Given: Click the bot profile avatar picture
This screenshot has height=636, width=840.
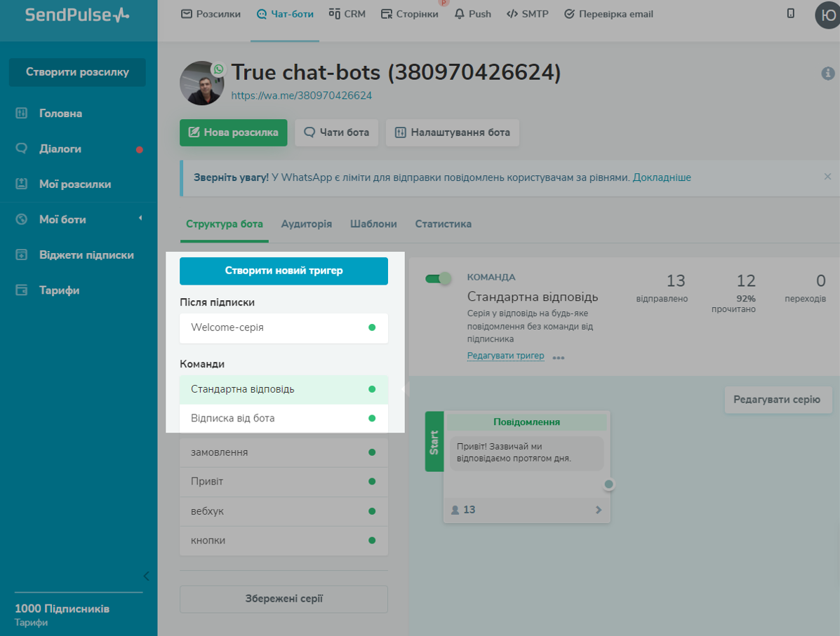Looking at the screenshot, I should (x=201, y=83).
